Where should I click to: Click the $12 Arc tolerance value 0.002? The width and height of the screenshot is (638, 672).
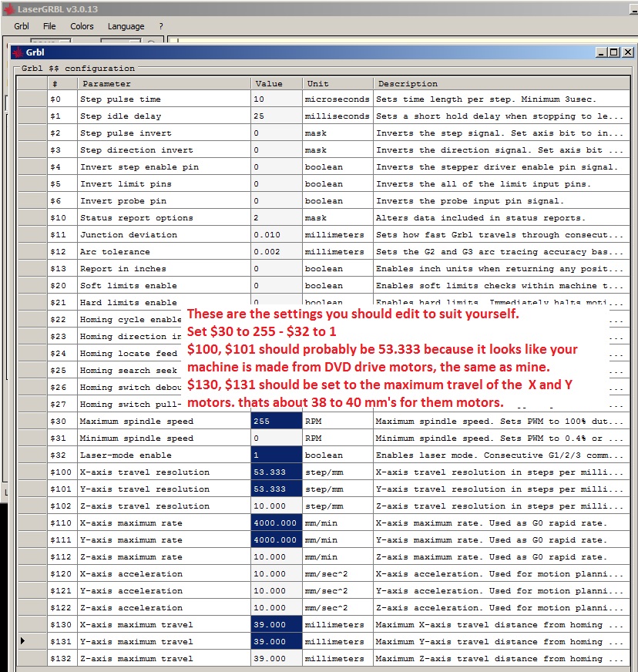277,251
